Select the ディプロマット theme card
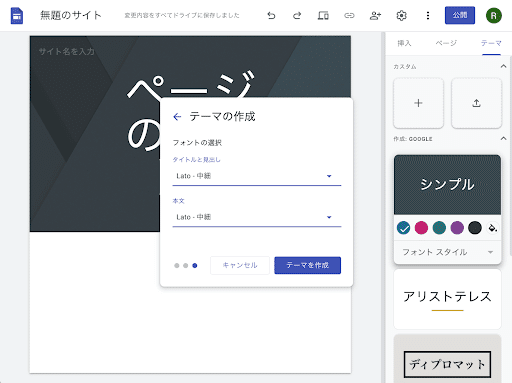The width and height of the screenshot is (512, 383). click(447, 359)
